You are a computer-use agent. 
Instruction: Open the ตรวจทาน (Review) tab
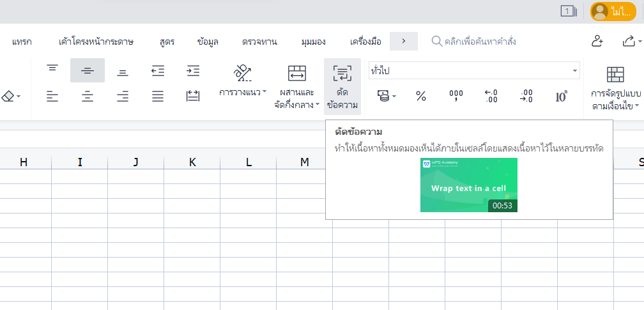(259, 42)
